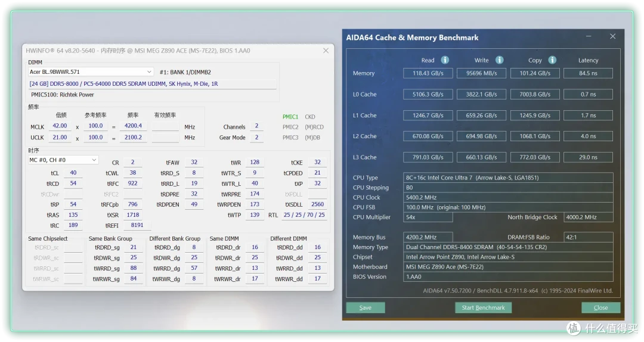
Task: Click Memory Copy value 101.24 GB/s
Action: tap(535, 73)
